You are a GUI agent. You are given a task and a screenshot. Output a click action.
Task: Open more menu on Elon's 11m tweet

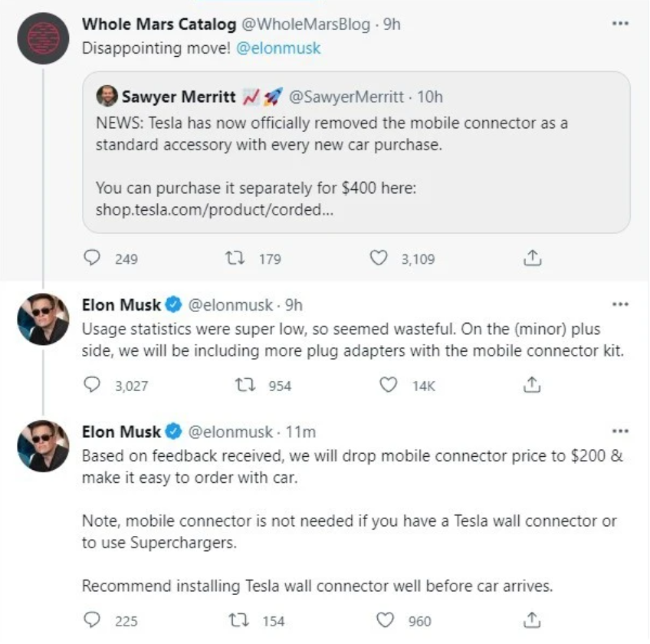(x=620, y=431)
